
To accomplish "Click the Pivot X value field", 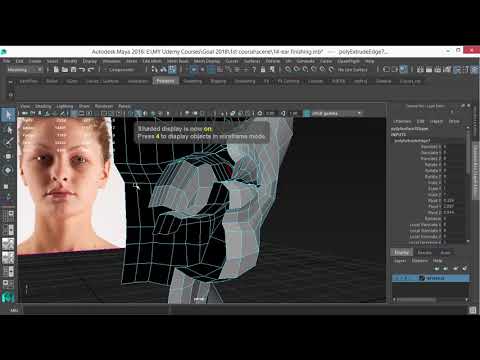I will (x=454, y=201).
